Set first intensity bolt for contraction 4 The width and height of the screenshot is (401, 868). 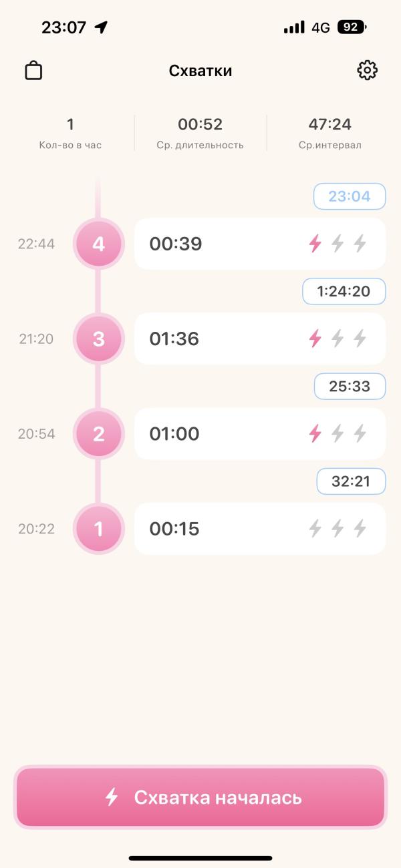tap(315, 244)
